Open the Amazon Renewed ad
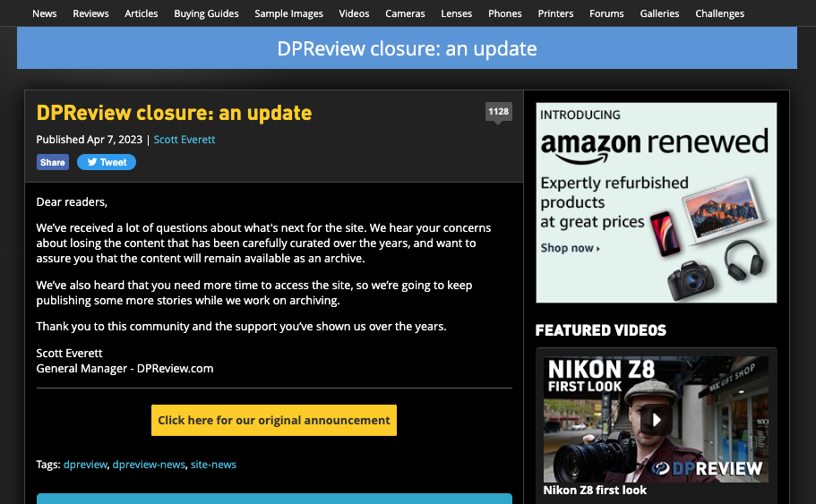 click(657, 203)
